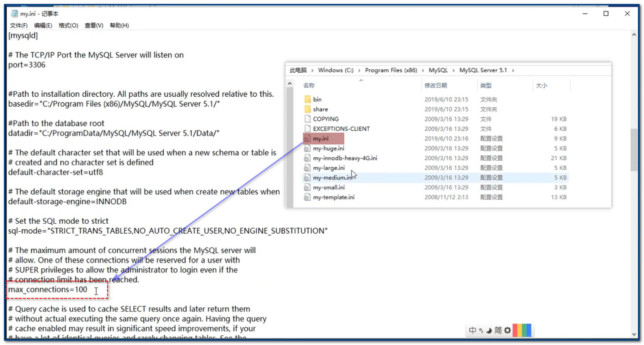Place cursor in port=3306 line

[27, 65]
